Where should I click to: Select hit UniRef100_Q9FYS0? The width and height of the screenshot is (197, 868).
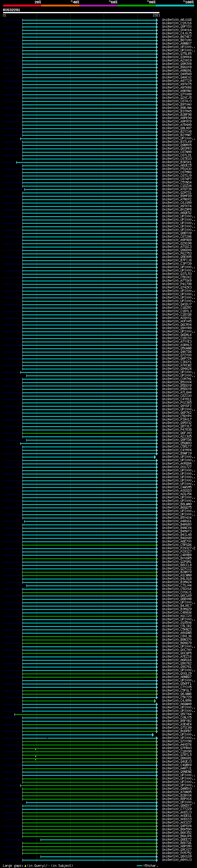tap(176, 26)
